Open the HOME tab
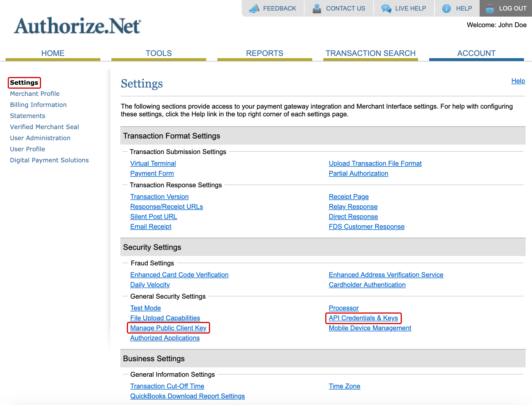The image size is (532, 405). (x=53, y=53)
